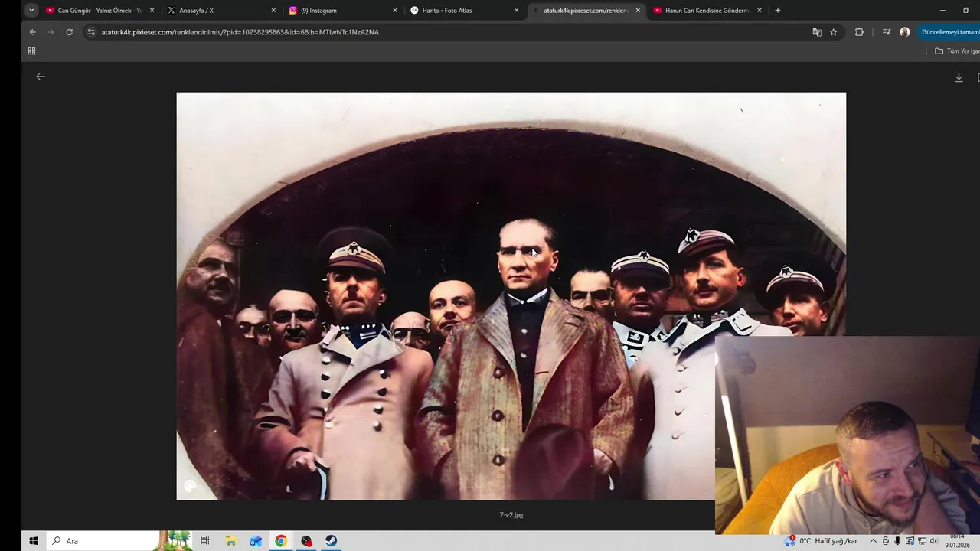Close the Harun Can Kendisine Gönderm tab
This screenshot has width=980, height=551.
click(x=759, y=11)
